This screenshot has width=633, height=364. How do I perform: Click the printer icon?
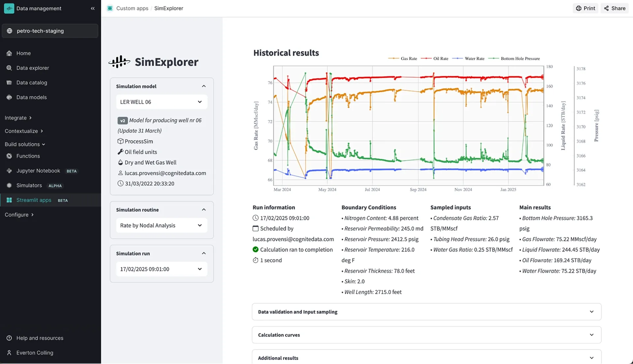click(x=579, y=8)
